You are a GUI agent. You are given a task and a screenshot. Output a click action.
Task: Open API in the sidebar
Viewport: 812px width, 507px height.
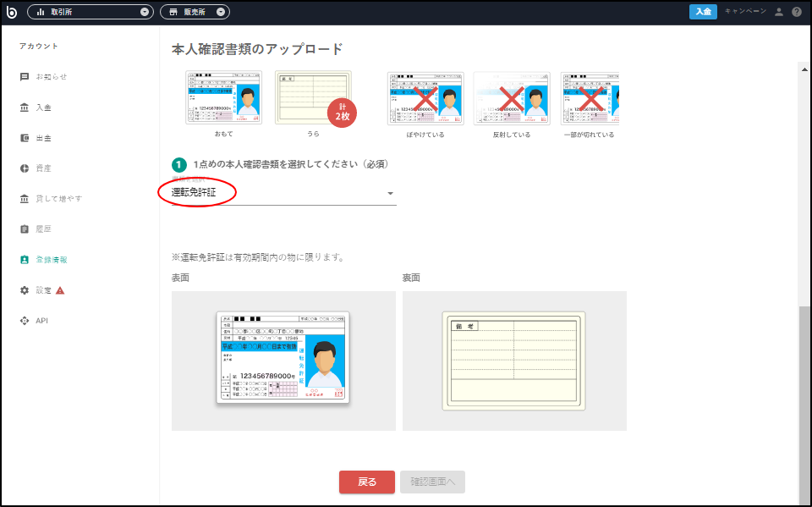coord(42,321)
